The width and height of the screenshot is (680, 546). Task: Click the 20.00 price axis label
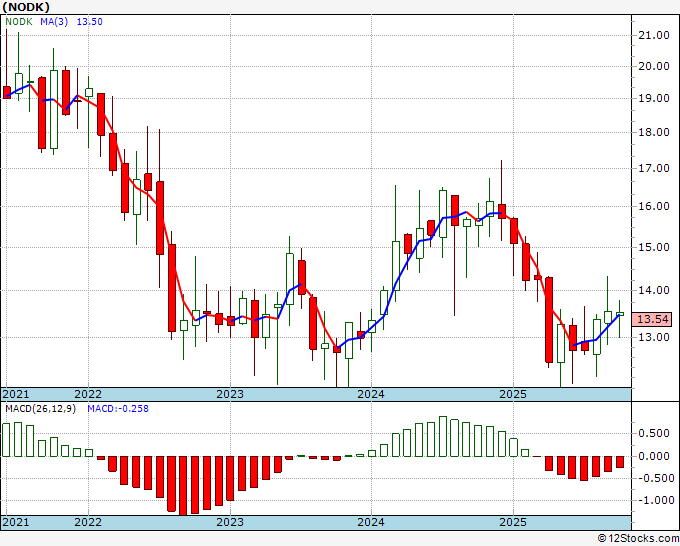pyautogui.click(x=654, y=66)
